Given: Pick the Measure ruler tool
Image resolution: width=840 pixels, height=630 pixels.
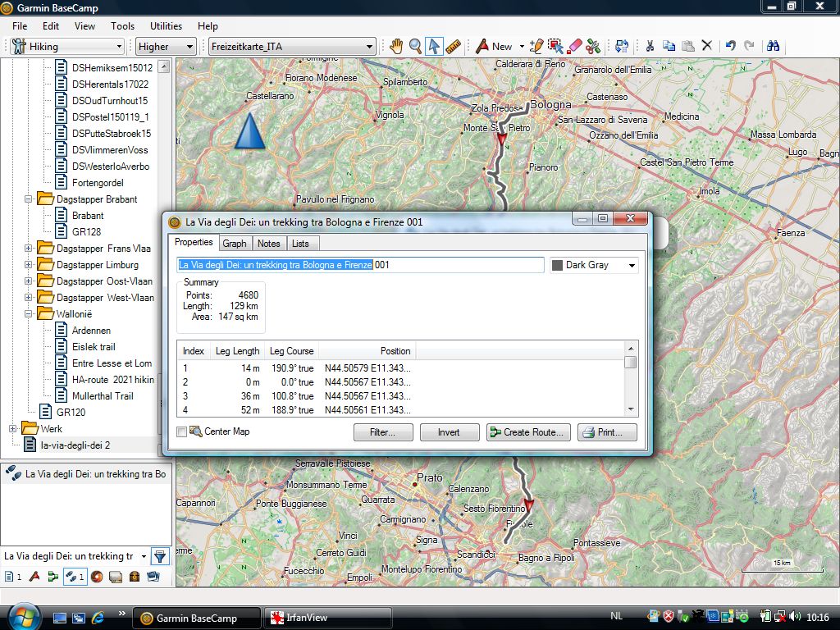Looking at the screenshot, I should point(454,47).
